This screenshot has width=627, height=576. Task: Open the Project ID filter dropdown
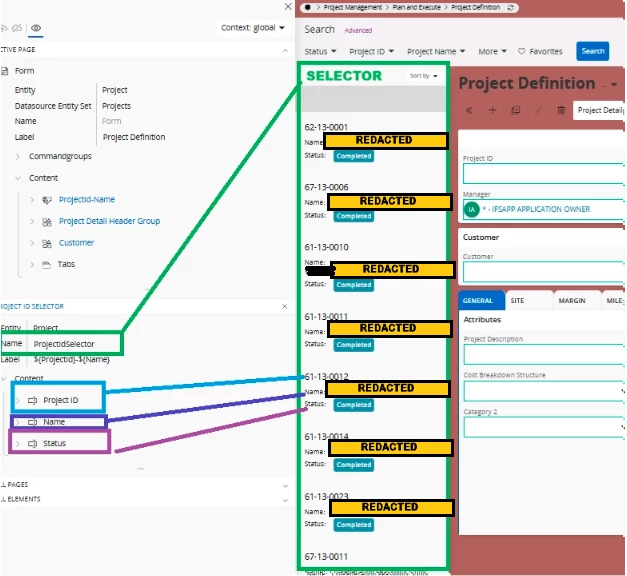point(371,51)
